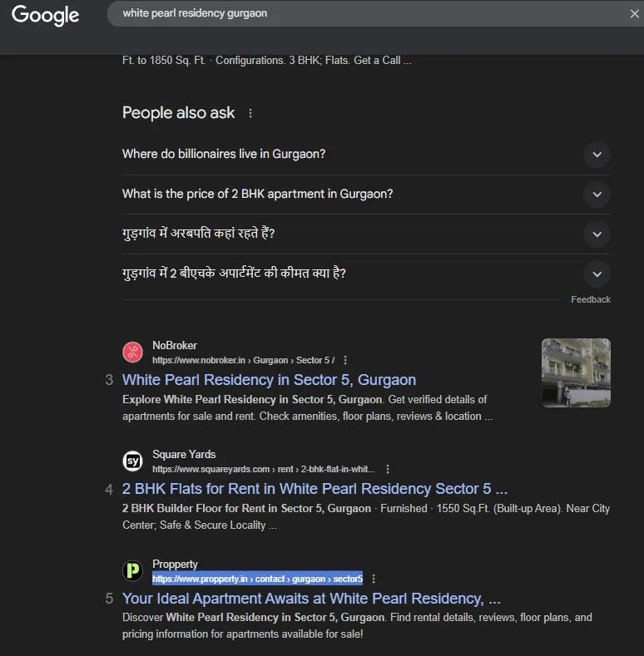
Task: Open 'White Pearl Residency in Sector 5, Gurgaon' result
Action: pos(269,380)
